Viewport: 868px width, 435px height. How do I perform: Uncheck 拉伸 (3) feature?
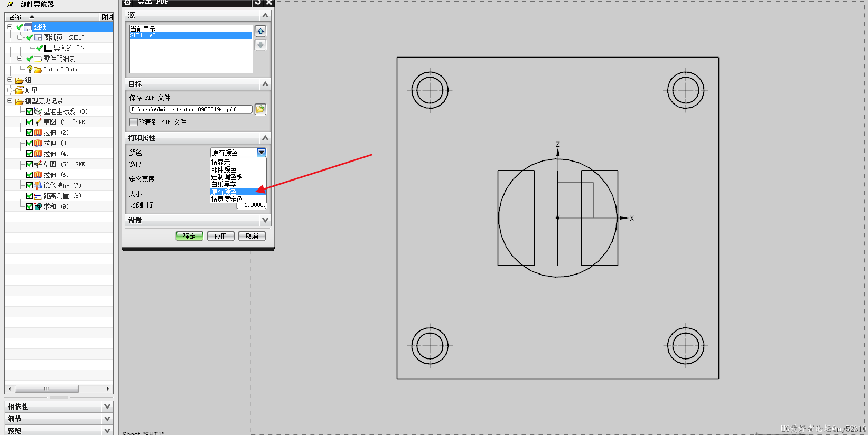point(30,143)
